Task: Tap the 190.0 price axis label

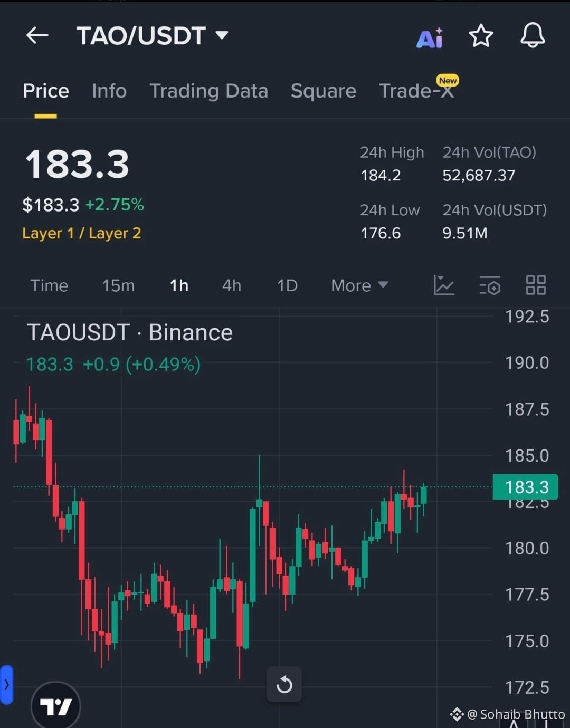Action: pos(527,363)
